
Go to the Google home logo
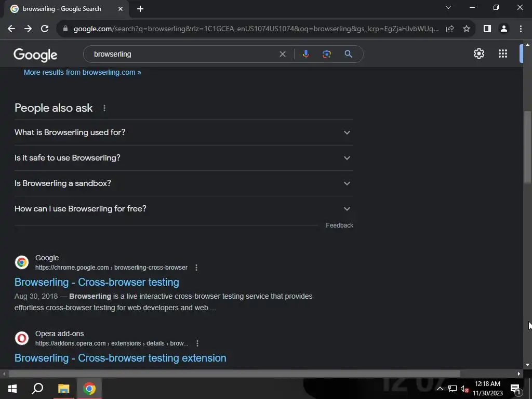[35, 55]
